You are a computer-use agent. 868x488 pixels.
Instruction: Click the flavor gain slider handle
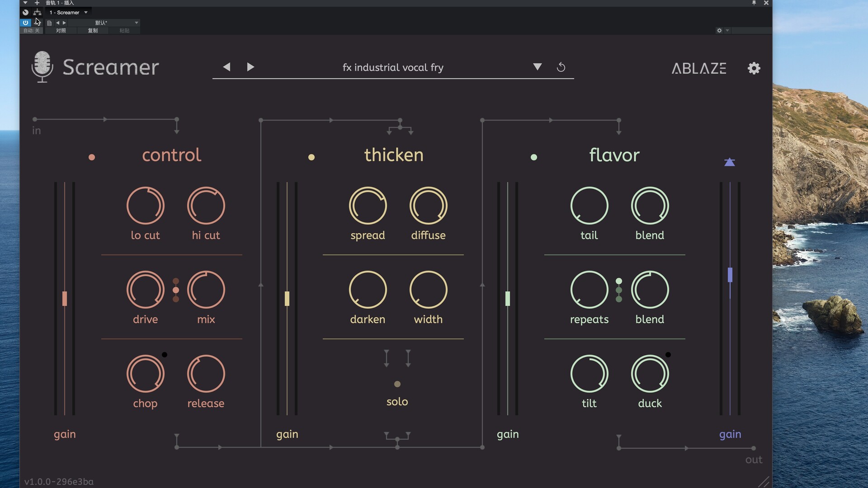coord(508,299)
